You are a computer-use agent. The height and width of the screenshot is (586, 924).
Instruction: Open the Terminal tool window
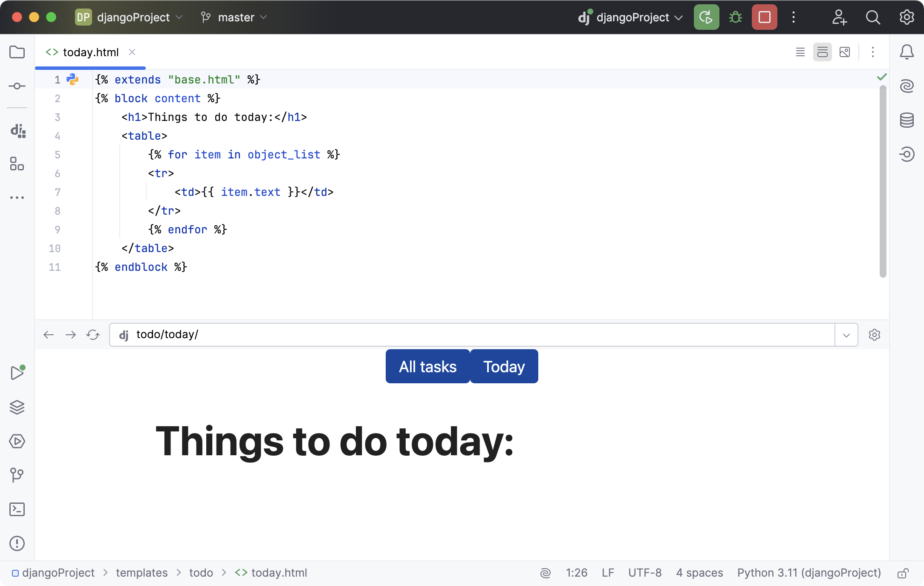point(17,509)
